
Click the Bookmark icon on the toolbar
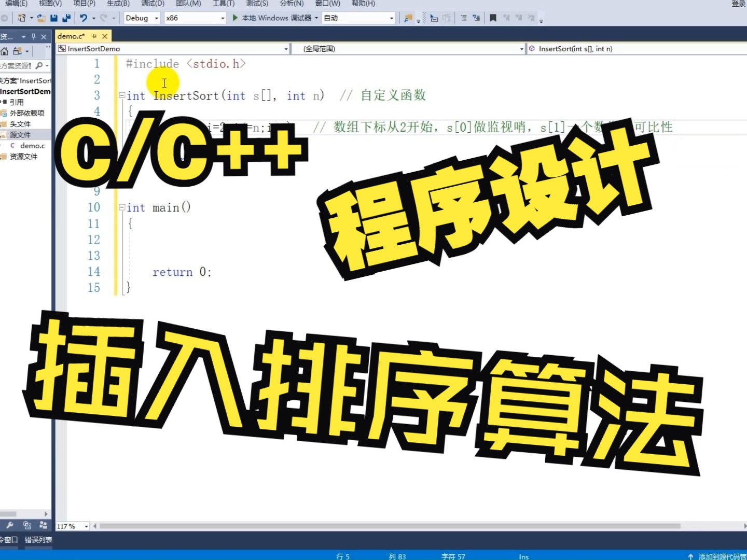coord(492,18)
